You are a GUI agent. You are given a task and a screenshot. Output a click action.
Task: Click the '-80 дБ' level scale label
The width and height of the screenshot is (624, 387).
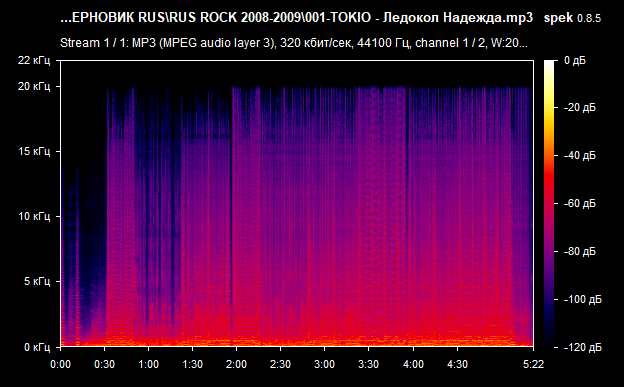coord(580,252)
